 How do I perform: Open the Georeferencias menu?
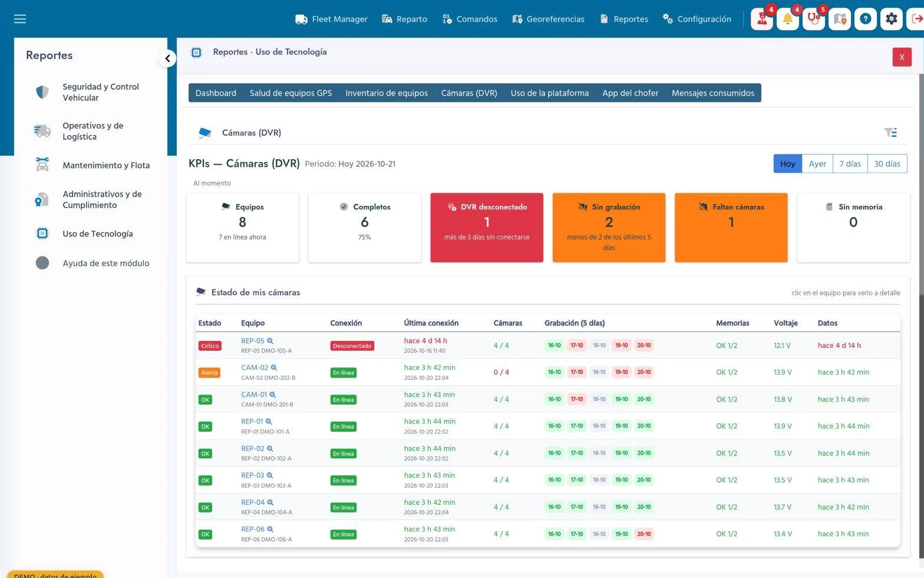549,19
